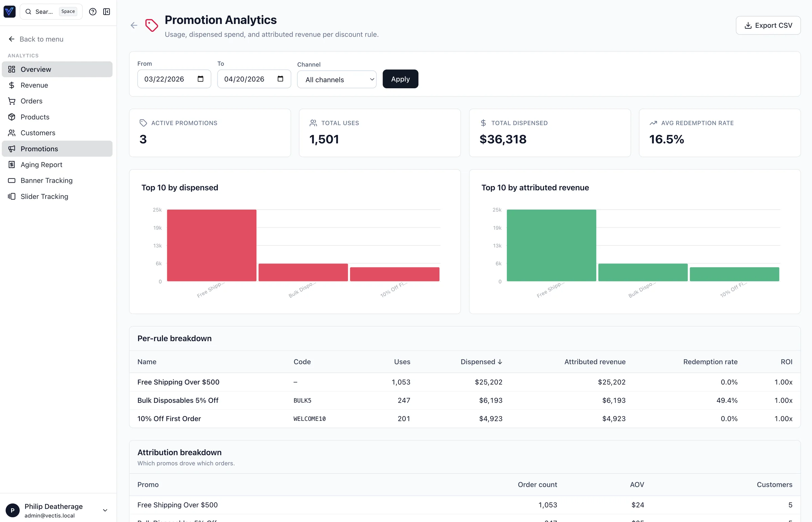Click the Products box icon in sidebar
The height and width of the screenshot is (522, 812).
(x=12, y=117)
